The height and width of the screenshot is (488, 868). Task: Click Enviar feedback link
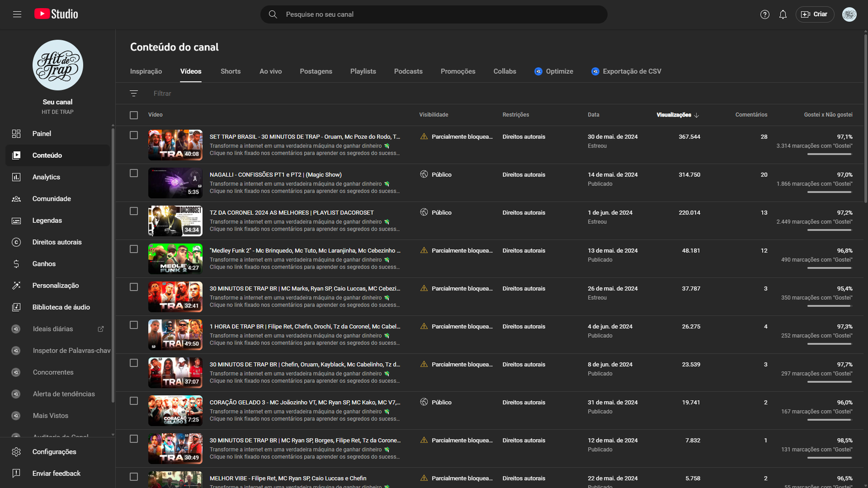coord(56,473)
